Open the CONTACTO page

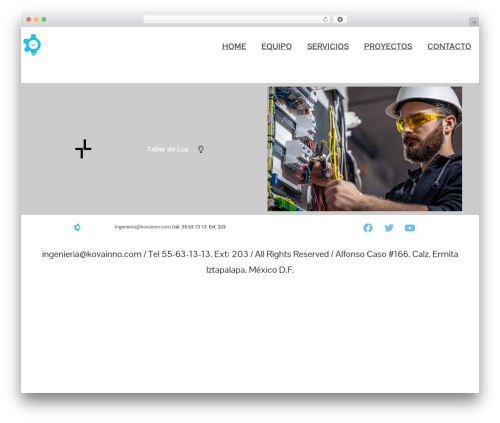click(x=449, y=46)
